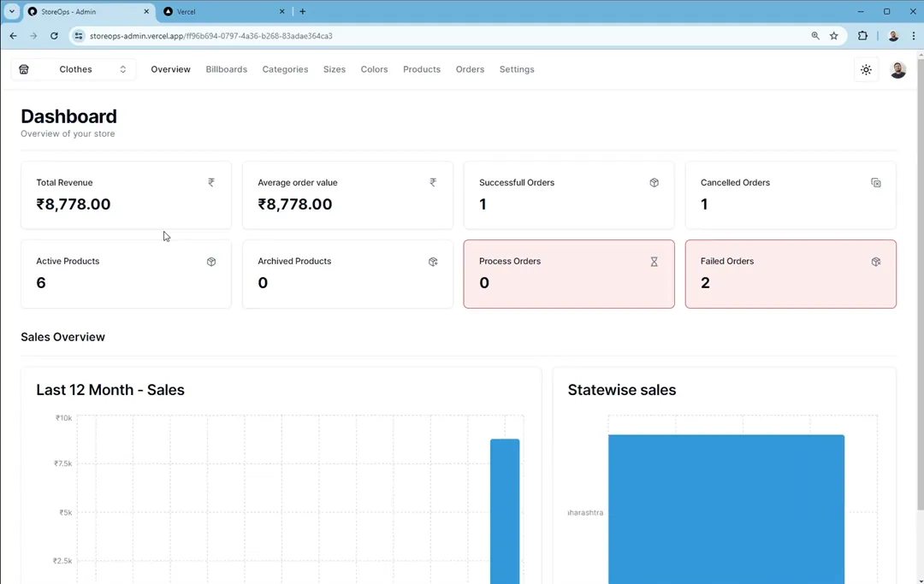
Task: Close the StoreOps - Admin tab
Action: (x=146, y=12)
